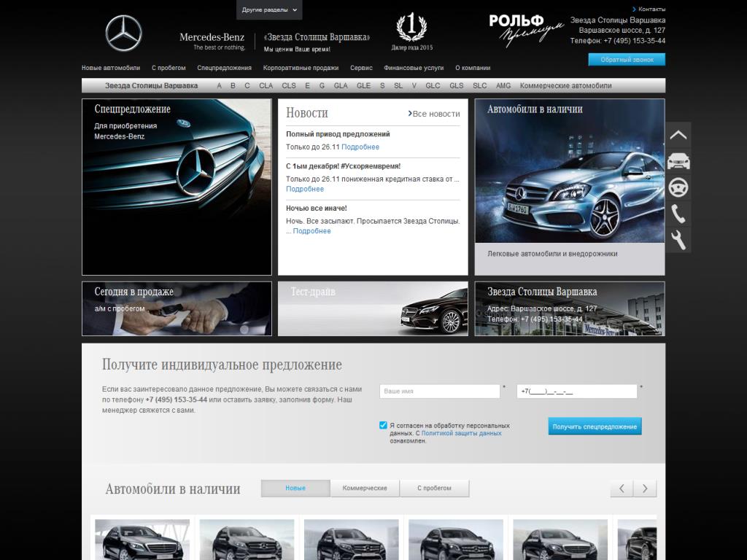Screen dimensions: 747x560
Task: Select GLE model in model bar
Action: pyautogui.click(x=363, y=86)
